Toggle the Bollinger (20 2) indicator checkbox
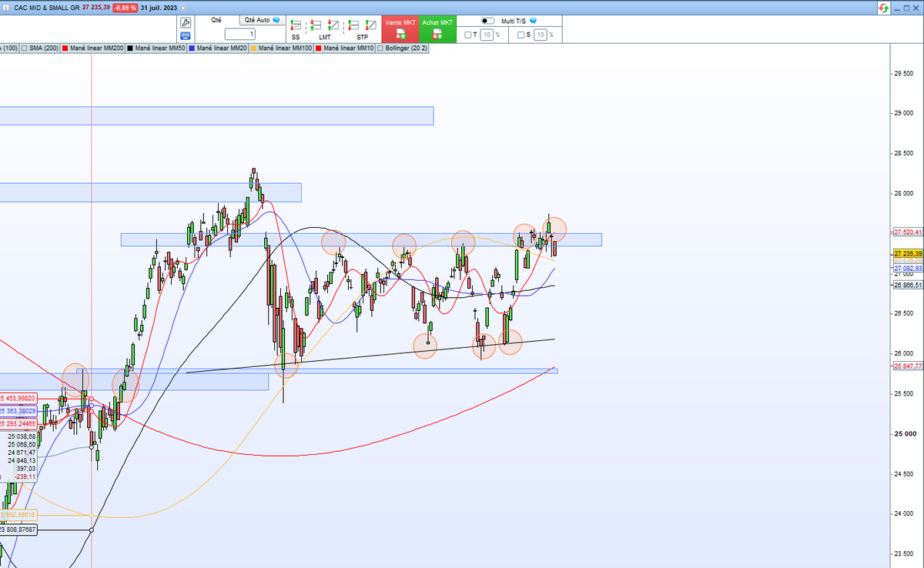 tap(382, 48)
